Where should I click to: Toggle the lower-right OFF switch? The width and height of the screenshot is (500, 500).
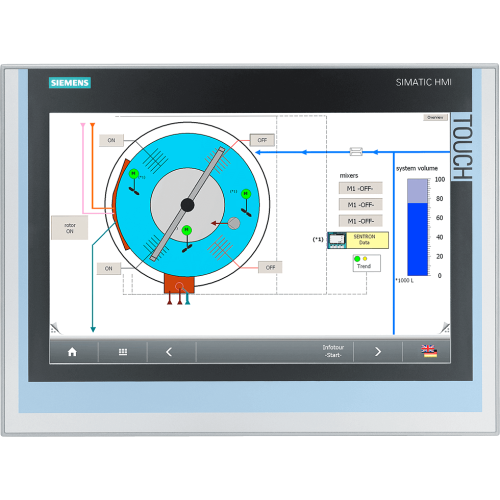270,267
